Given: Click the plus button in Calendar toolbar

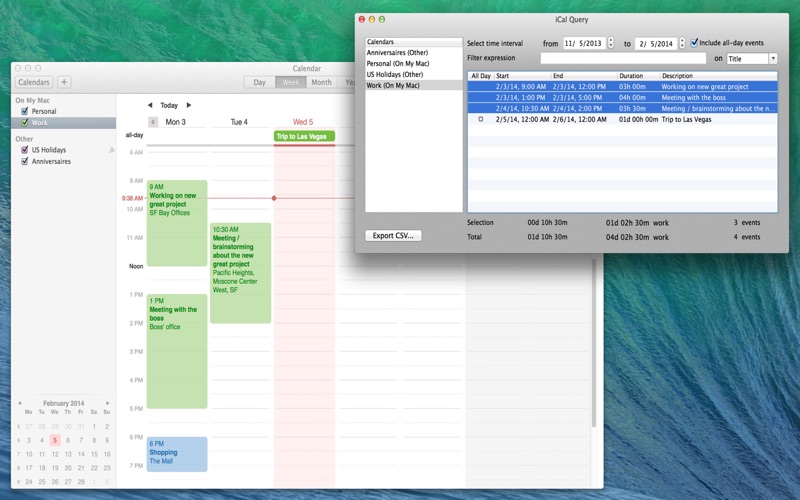Looking at the screenshot, I should tap(64, 82).
